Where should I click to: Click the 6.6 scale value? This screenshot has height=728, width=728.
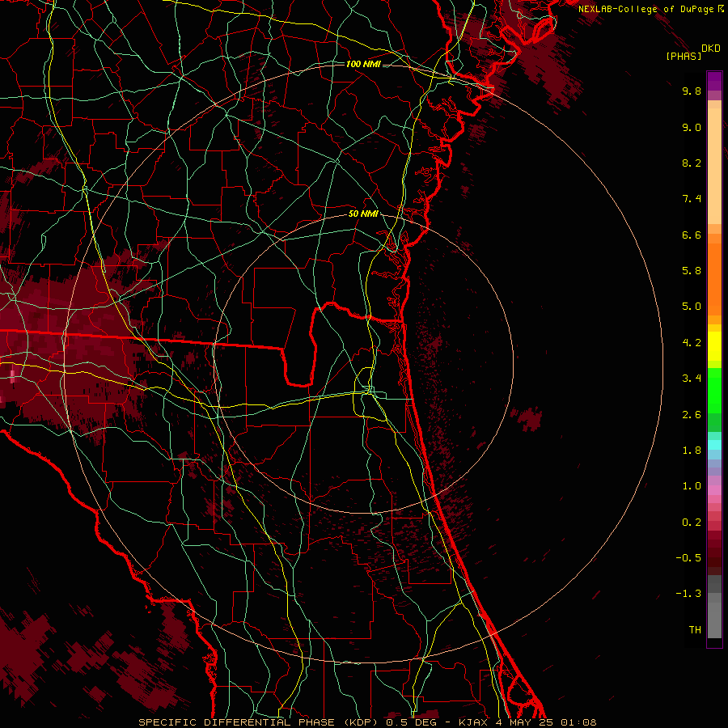[692, 235]
